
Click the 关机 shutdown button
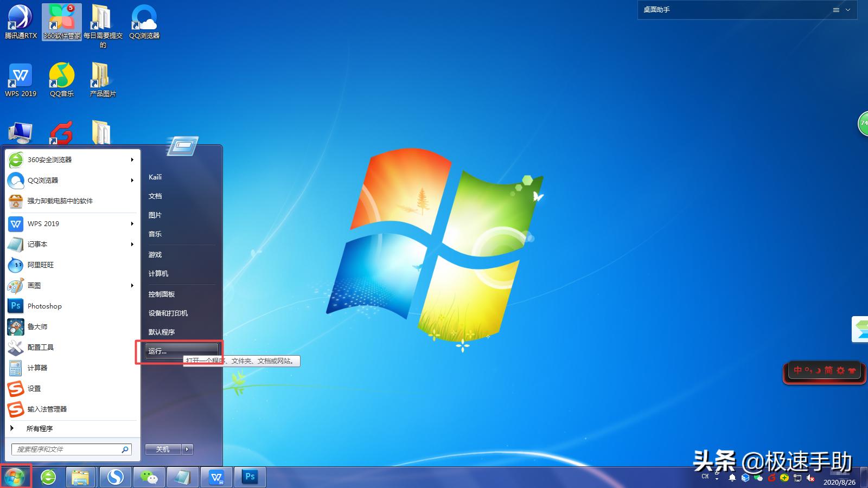[163, 449]
